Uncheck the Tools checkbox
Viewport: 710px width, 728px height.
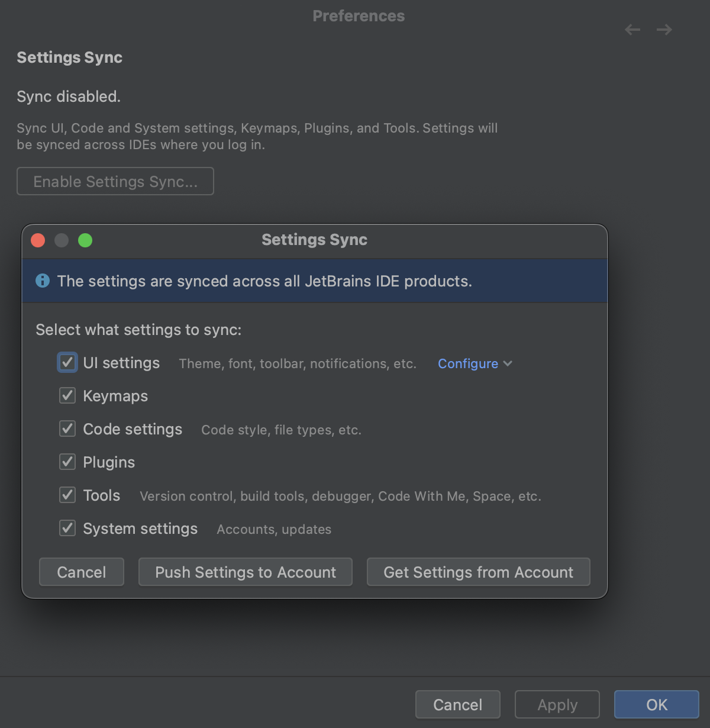tap(67, 495)
